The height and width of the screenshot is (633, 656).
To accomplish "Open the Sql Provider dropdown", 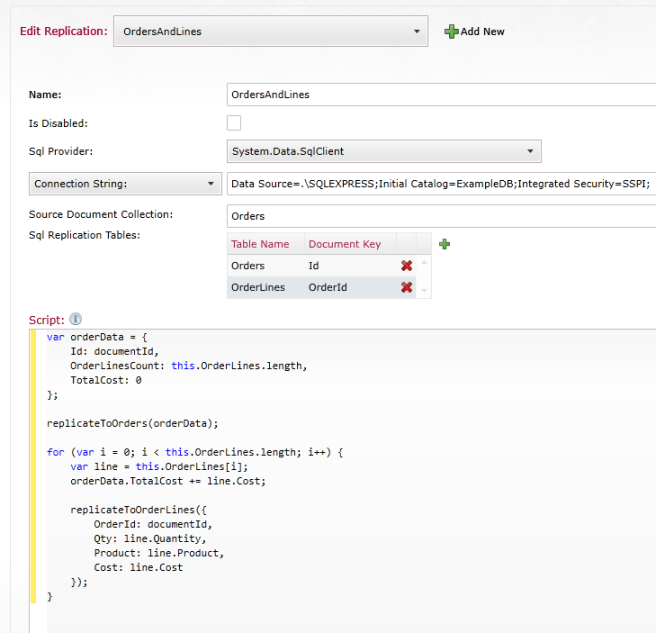I will click(384, 151).
